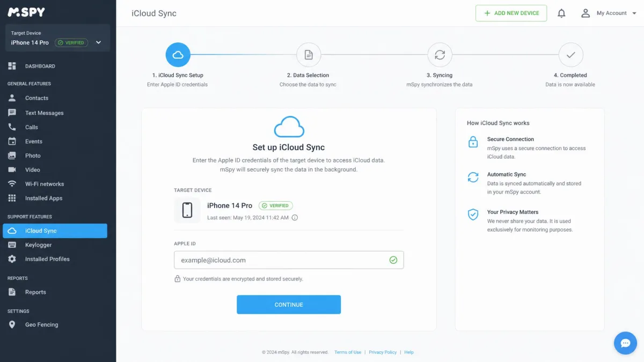Viewport: 644px width, 362px height.
Task: Click the large Set up iCloud Sync cloud
Action: [x=289, y=127]
